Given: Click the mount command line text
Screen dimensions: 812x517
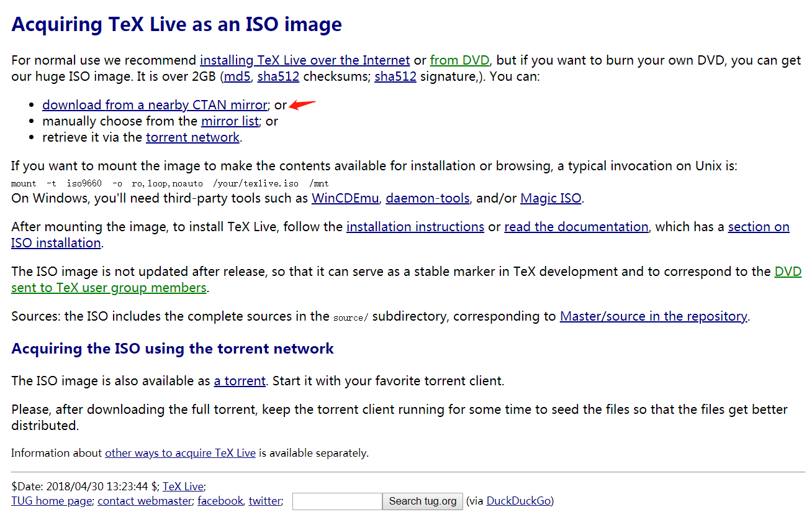Looking at the screenshot, I should click(x=170, y=183).
